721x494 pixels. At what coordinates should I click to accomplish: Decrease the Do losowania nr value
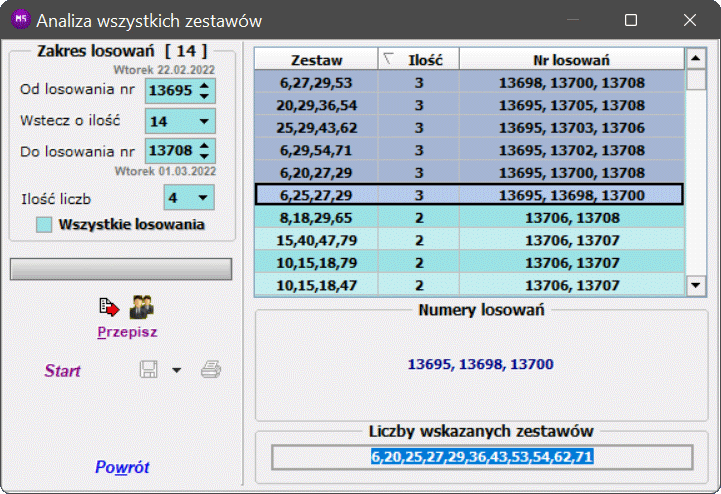coord(205,157)
